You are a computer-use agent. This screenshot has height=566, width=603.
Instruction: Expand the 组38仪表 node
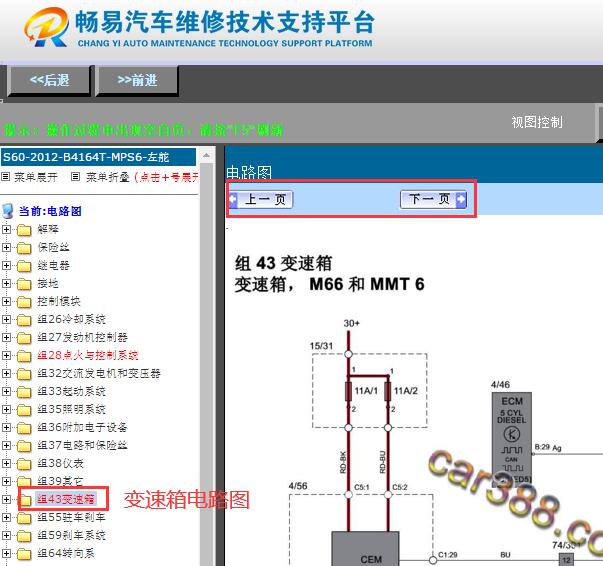[x=6, y=463]
